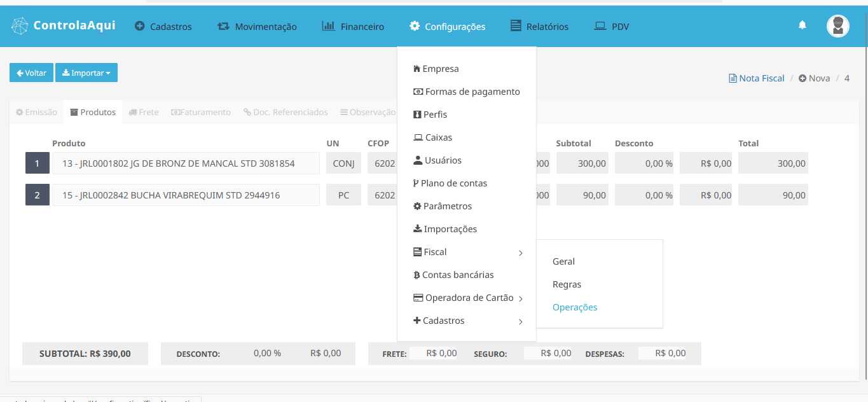The height and width of the screenshot is (402, 868).
Task: Click the Movimentação arrows icon
Action: coord(223,27)
